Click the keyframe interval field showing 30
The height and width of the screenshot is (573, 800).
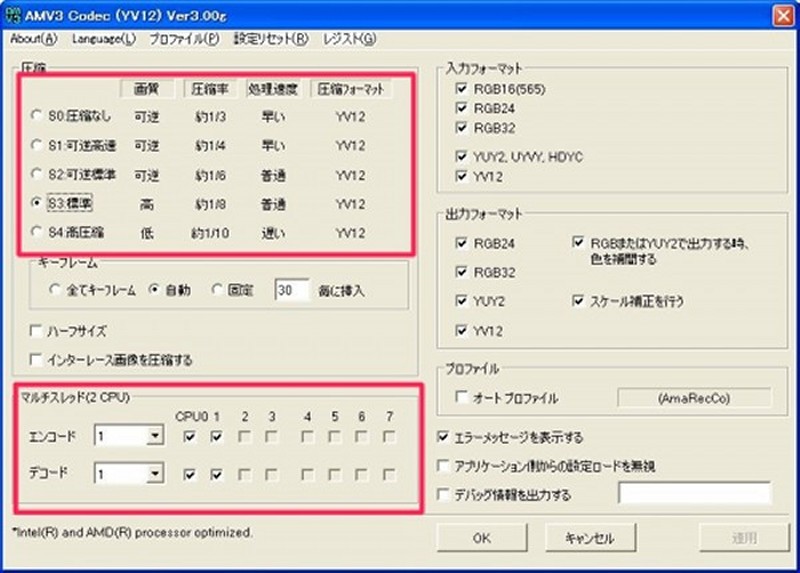coord(291,290)
